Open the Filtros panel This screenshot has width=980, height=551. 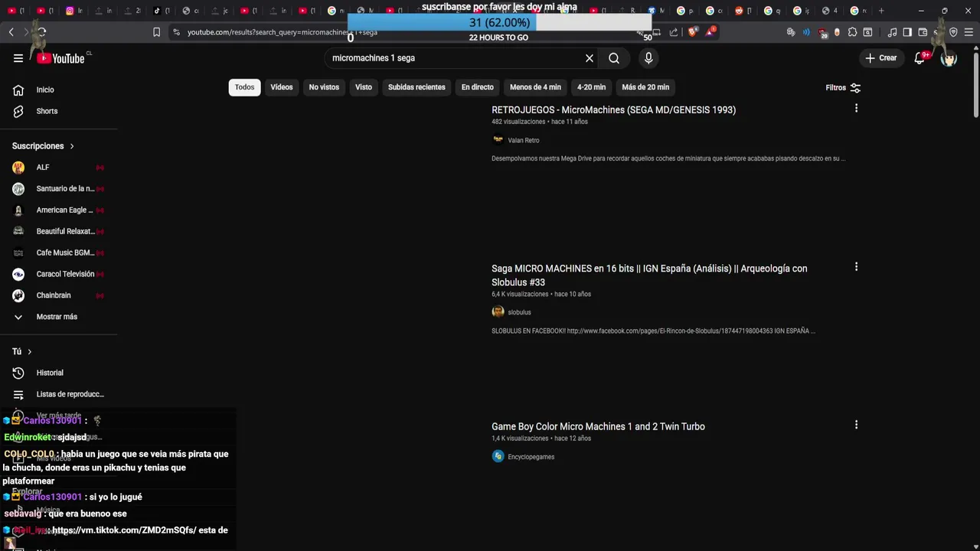point(843,88)
